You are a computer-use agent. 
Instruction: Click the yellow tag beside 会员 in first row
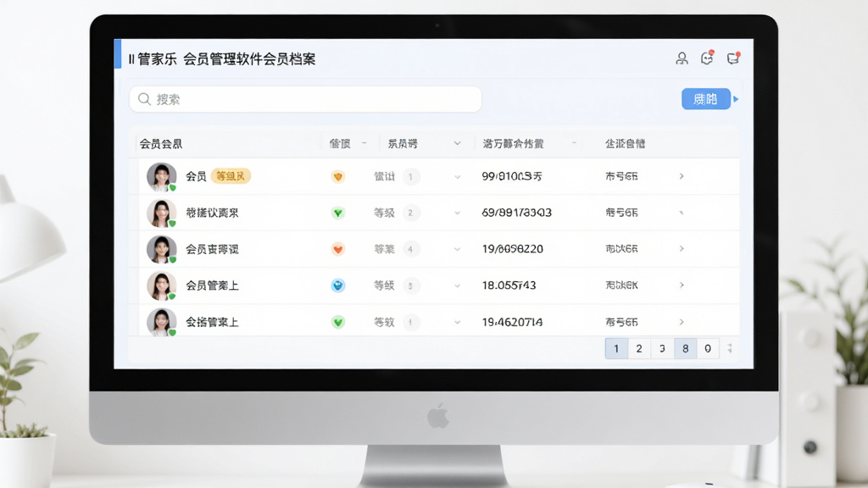[231, 176]
